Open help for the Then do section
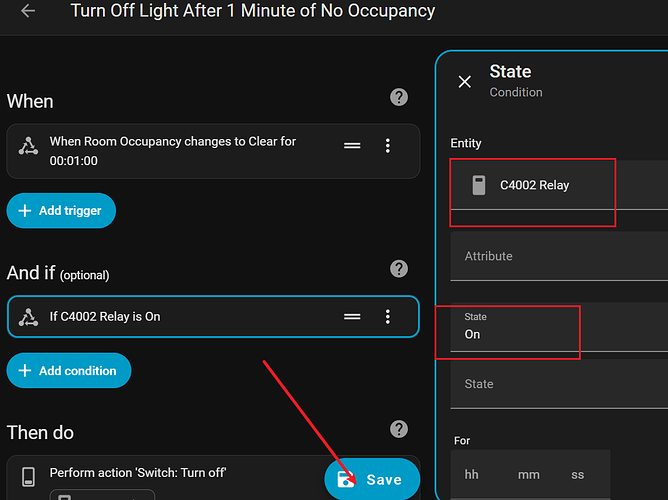The height and width of the screenshot is (500, 668). (x=399, y=429)
